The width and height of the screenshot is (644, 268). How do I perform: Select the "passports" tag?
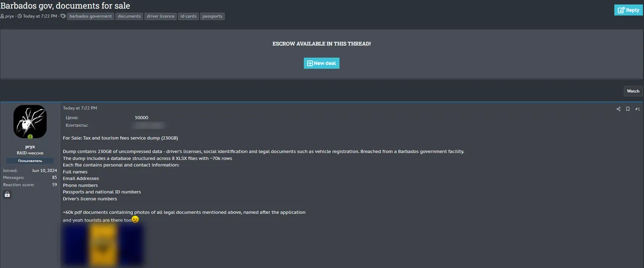tap(212, 16)
